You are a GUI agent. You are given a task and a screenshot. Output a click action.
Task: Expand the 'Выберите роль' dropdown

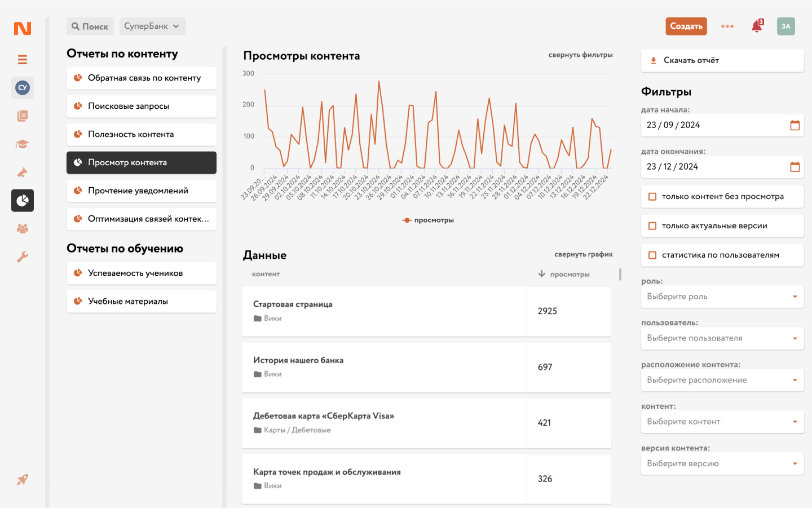[x=722, y=297]
